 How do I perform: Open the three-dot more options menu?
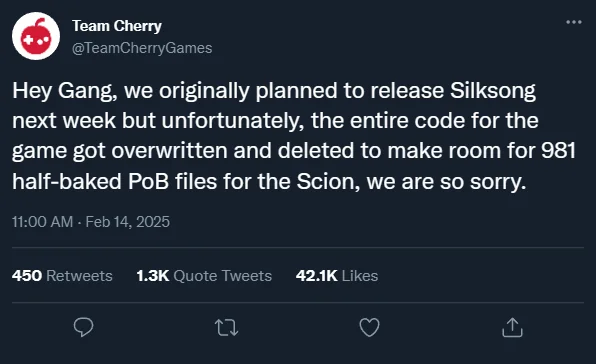click(x=574, y=22)
